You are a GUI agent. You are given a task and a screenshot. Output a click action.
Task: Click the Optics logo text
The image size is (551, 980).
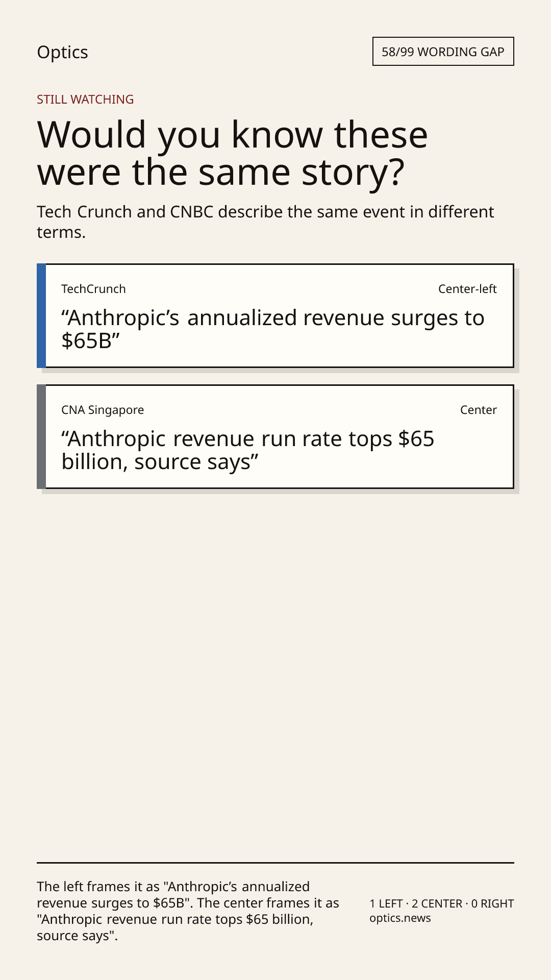[62, 52]
